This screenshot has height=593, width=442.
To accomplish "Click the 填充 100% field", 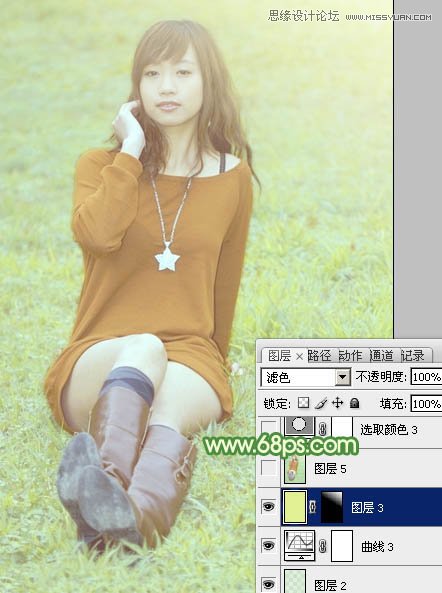I will 426,404.
